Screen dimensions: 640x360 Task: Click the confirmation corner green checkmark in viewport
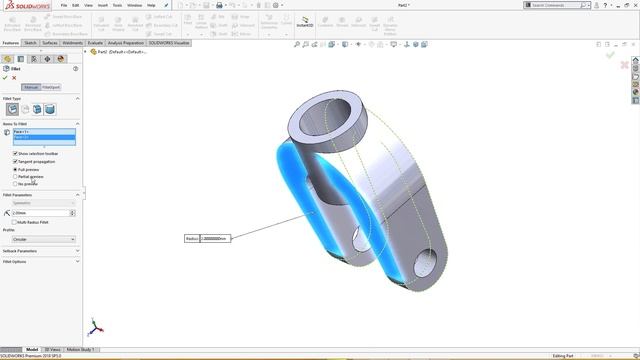(610, 55)
